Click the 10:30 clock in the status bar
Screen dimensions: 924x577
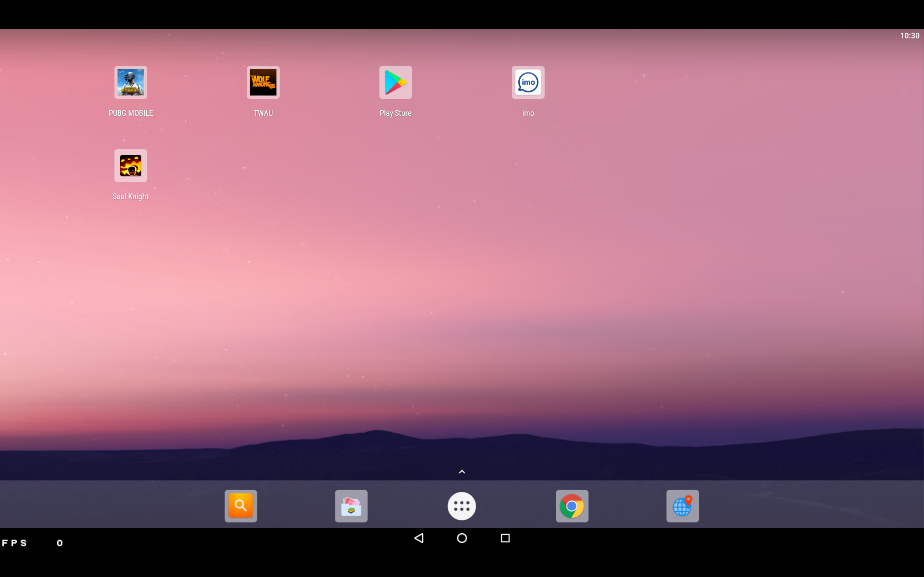click(x=910, y=35)
